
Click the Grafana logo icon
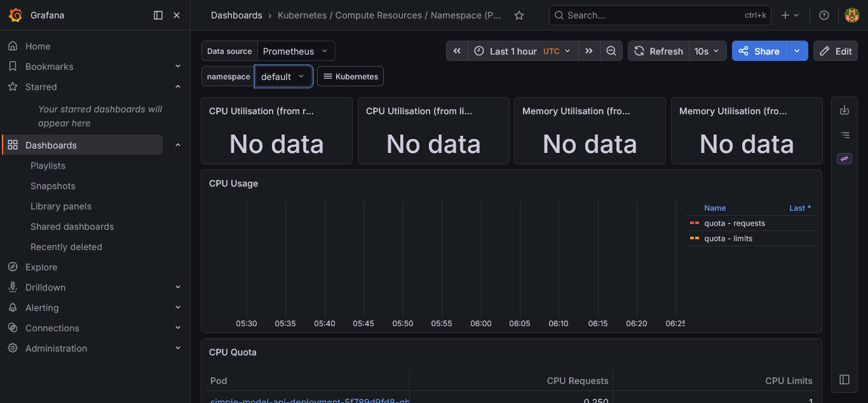15,15
